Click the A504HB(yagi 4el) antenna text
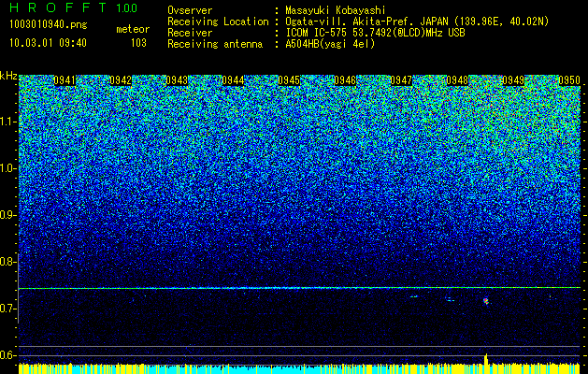The width and height of the screenshot is (588, 374). (x=330, y=44)
